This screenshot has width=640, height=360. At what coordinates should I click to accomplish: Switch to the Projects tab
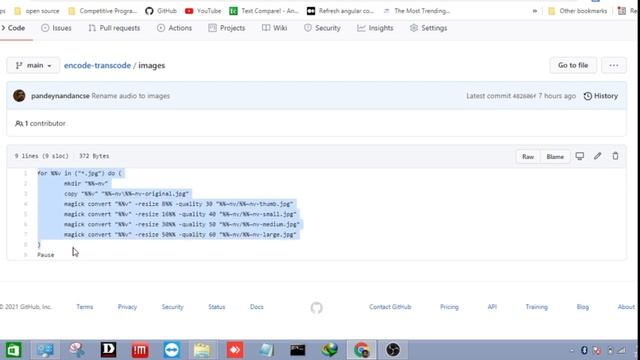coord(227,28)
